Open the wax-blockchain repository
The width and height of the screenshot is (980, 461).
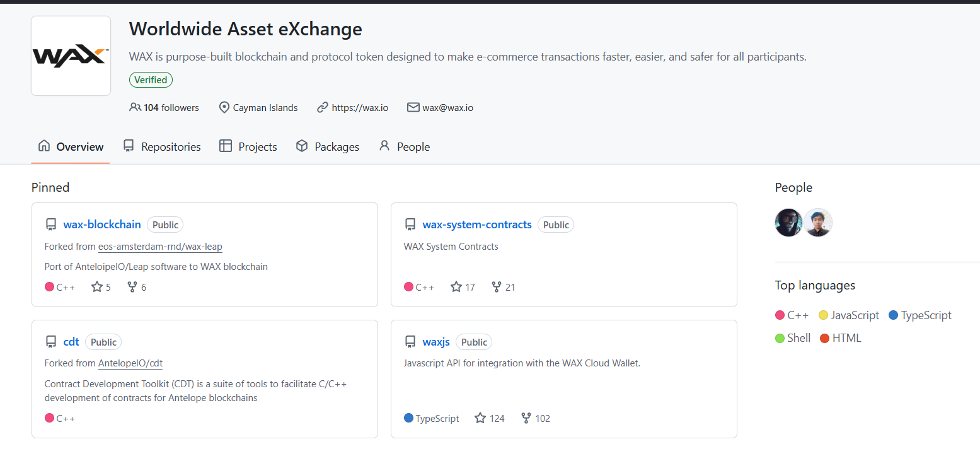click(x=102, y=225)
